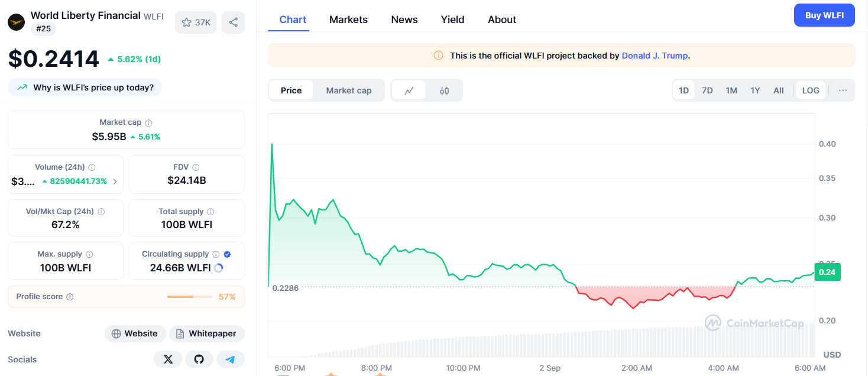Click the Buy WLFI button
This screenshot has height=376, width=868.
point(824,15)
